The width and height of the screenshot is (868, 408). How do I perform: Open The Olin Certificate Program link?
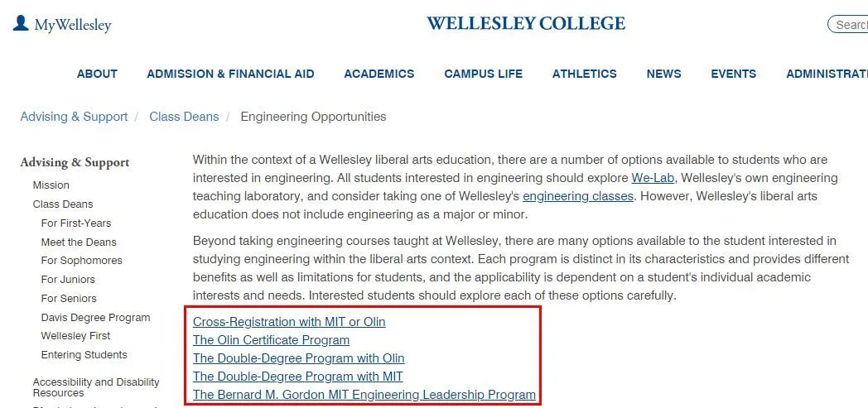271,340
